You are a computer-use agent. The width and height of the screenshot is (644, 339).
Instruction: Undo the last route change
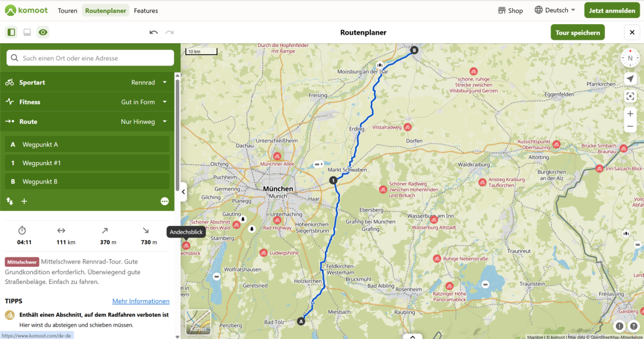point(154,32)
